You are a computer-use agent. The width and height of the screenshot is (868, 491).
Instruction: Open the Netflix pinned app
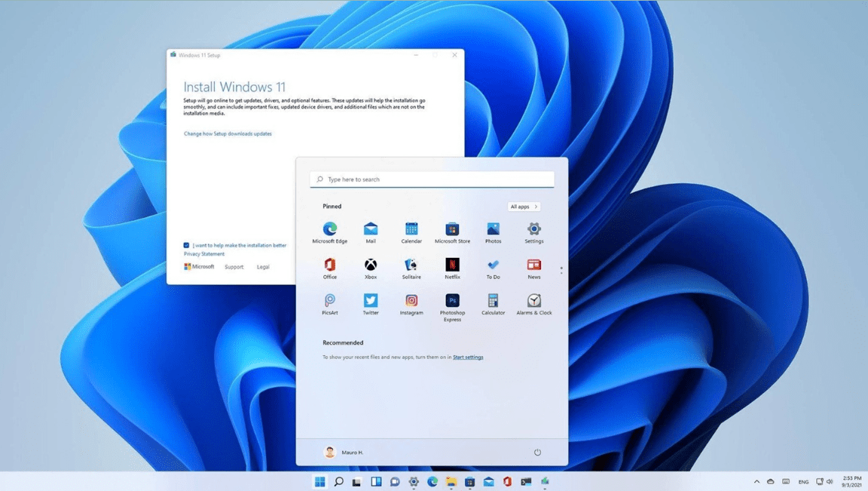(x=452, y=269)
